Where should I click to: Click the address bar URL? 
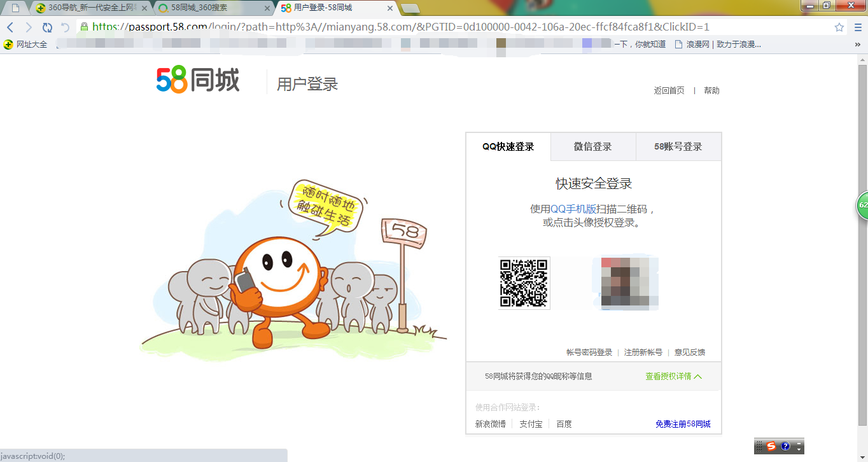coord(400,27)
